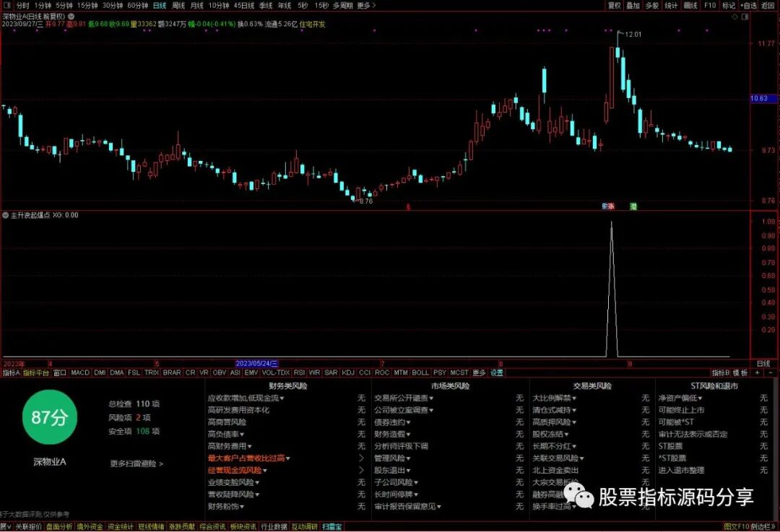Screen dimensions: 780x532
Task: Switch to 周线 weekly chart
Action: (x=178, y=6)
